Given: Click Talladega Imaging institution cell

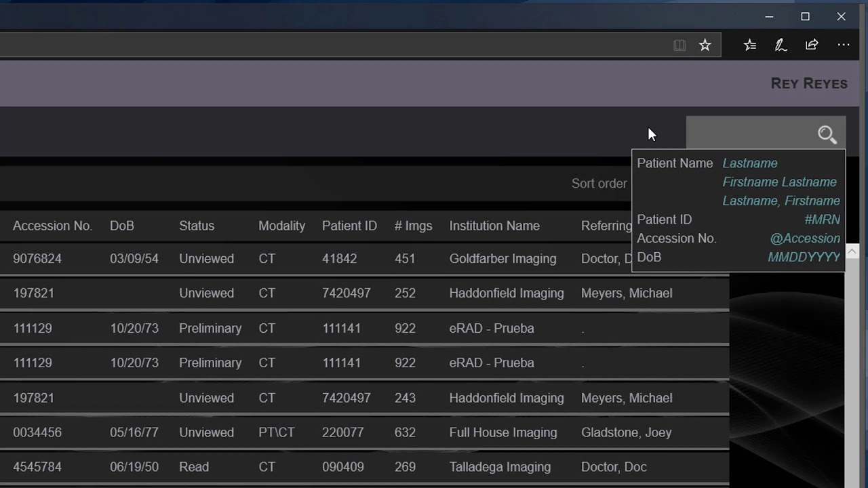Looking at the screenshot, I should point(500,467).
